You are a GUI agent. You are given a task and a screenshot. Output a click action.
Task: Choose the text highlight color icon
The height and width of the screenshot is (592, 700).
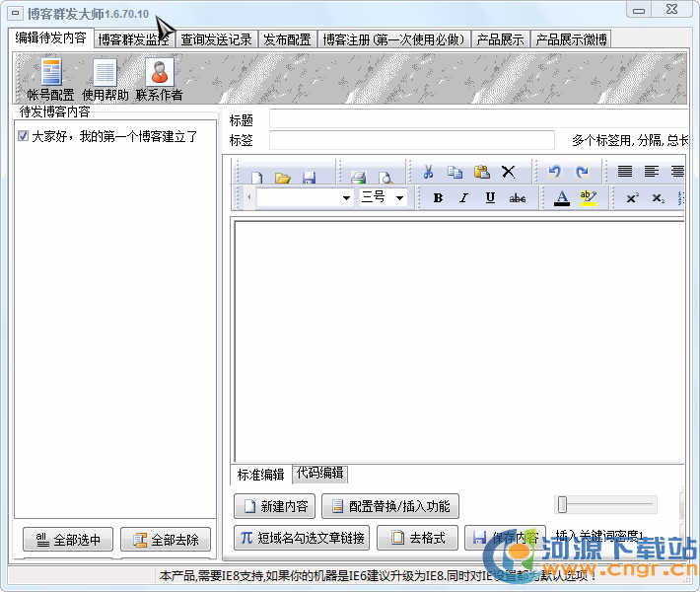589,197
